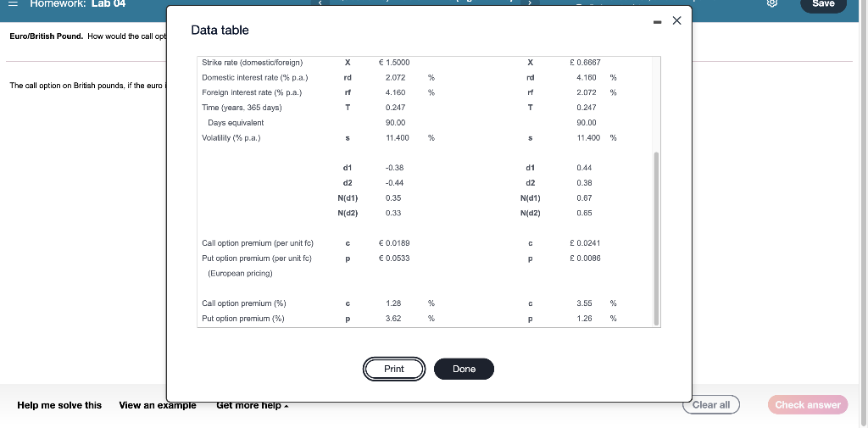Open the hamburger menu in the header
868x428 pixels.
pyautogui.click(x=14, y=4)
